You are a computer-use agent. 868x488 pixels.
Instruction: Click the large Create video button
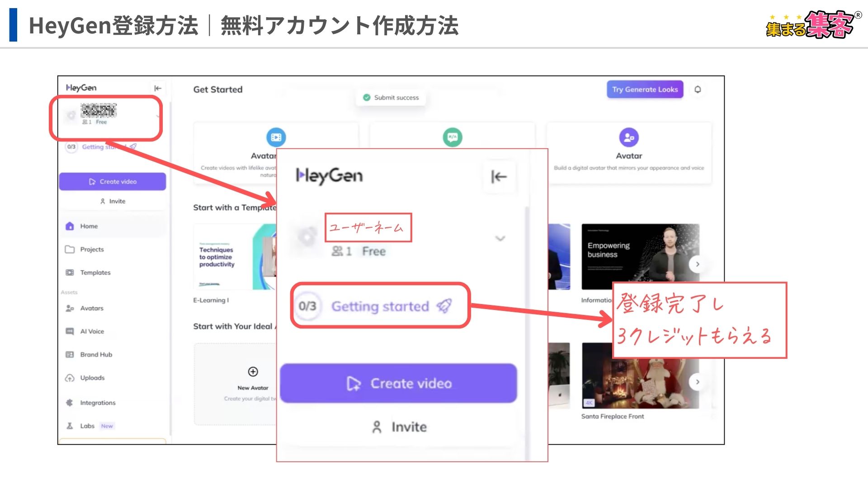398,383
